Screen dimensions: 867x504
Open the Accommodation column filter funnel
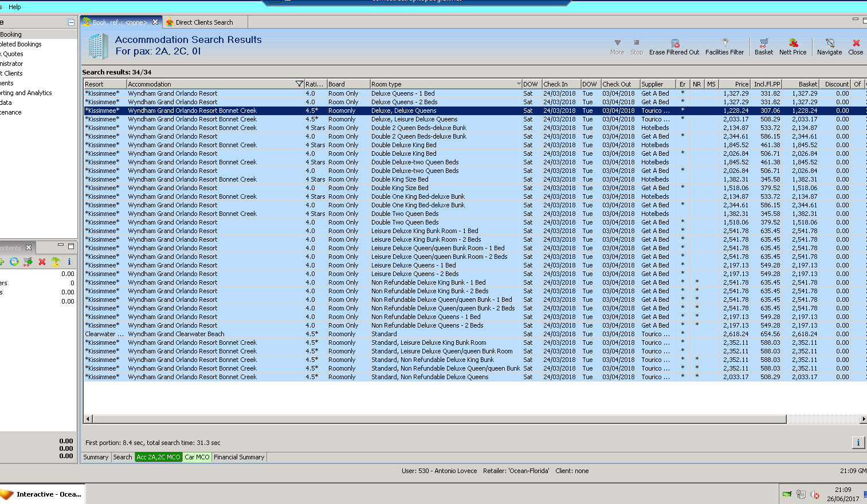(x=299, y=84)
